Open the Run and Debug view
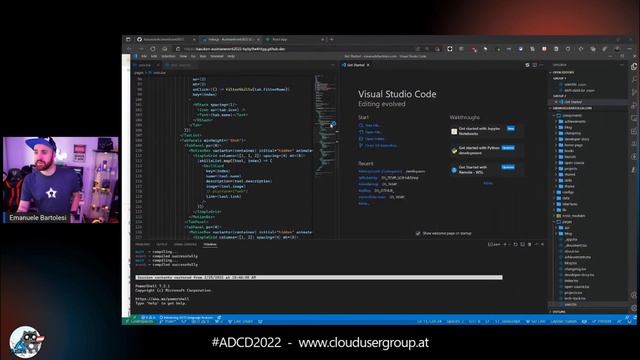Image resolution: width=640 pixels, height=360 pixels. (x=634, y=106)
